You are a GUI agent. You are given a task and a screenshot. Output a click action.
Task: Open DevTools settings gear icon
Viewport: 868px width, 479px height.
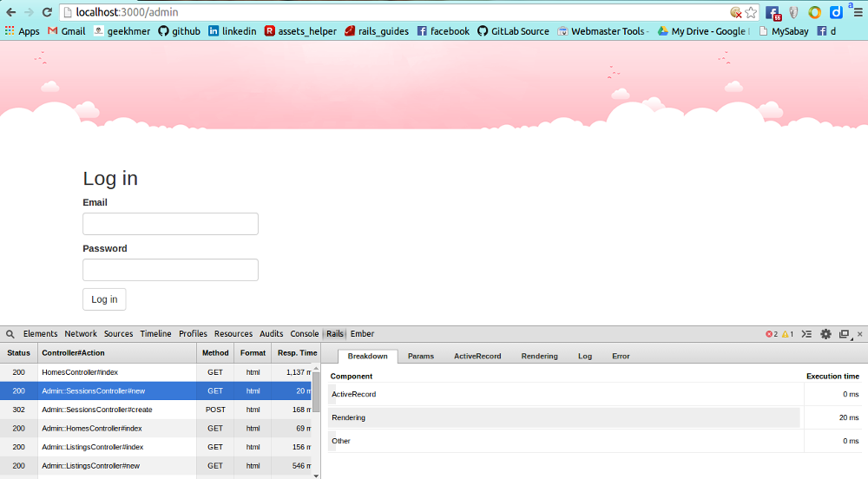pyautogui.click(x=826, y=334)
